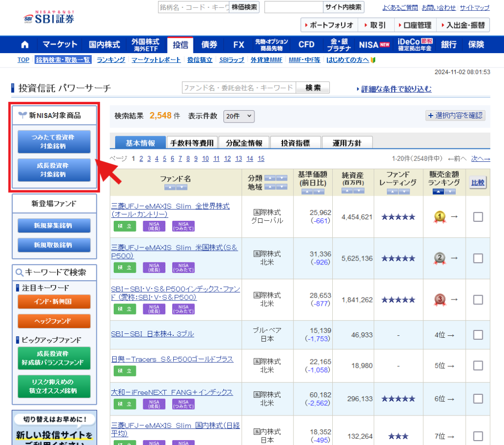
Task: Check compare box for Tracers S&P500ゴールドプラス
Action: tap(478, 366)
